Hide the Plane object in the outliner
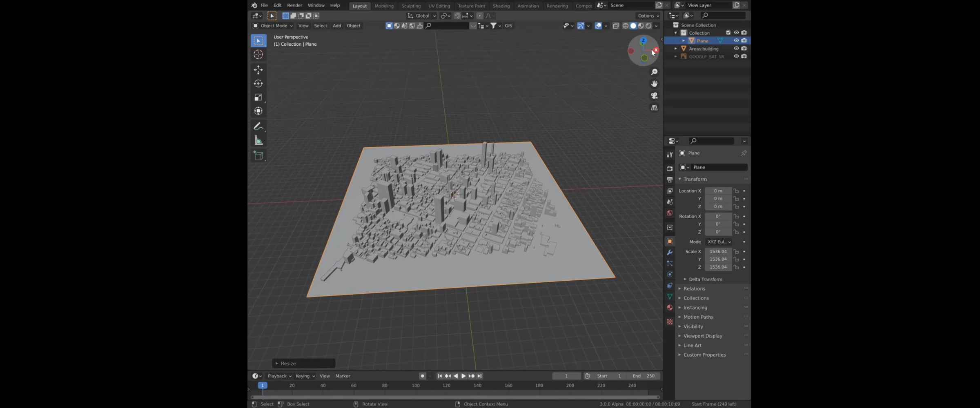Screen dimensions: 980x408 coord(736,40)
